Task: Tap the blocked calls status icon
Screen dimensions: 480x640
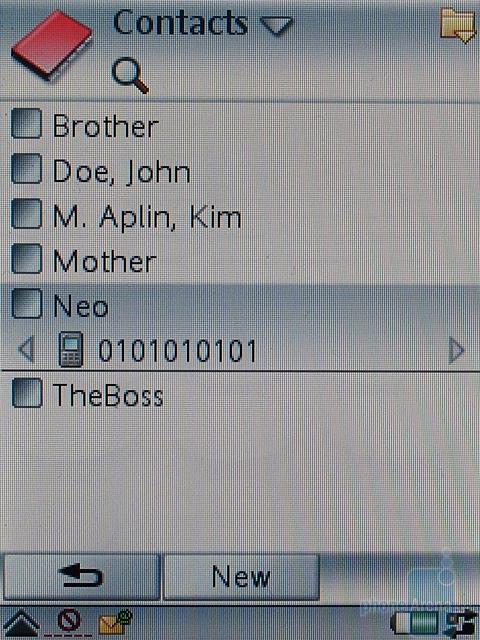Action: (x=69, y=621)
